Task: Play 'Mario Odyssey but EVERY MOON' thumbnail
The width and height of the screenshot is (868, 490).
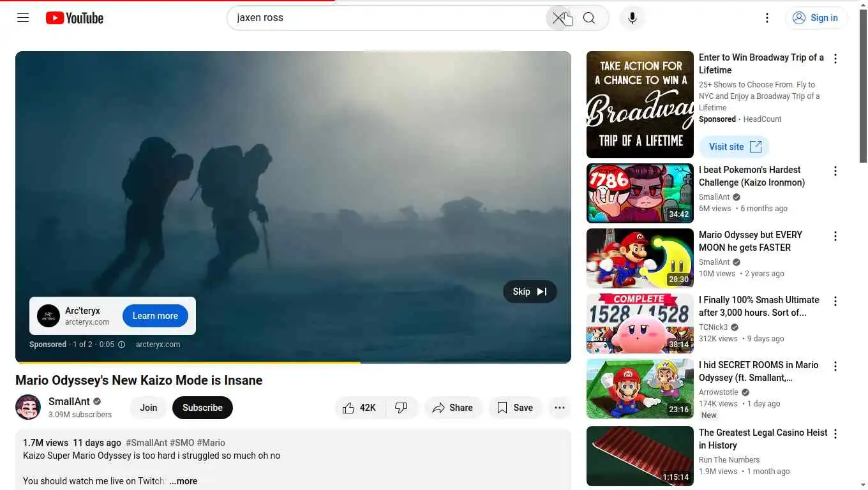Action: pos(640,258)
